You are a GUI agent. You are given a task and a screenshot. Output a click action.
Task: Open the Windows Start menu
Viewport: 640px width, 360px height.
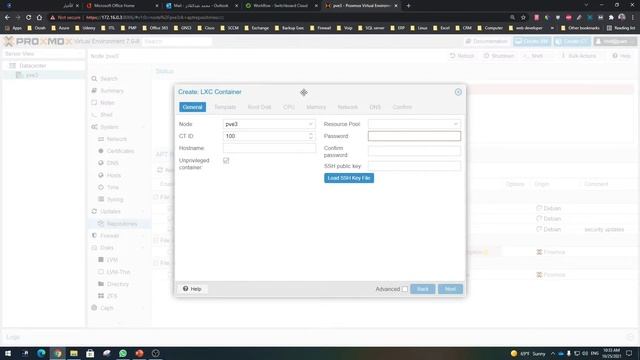[8, 353]
